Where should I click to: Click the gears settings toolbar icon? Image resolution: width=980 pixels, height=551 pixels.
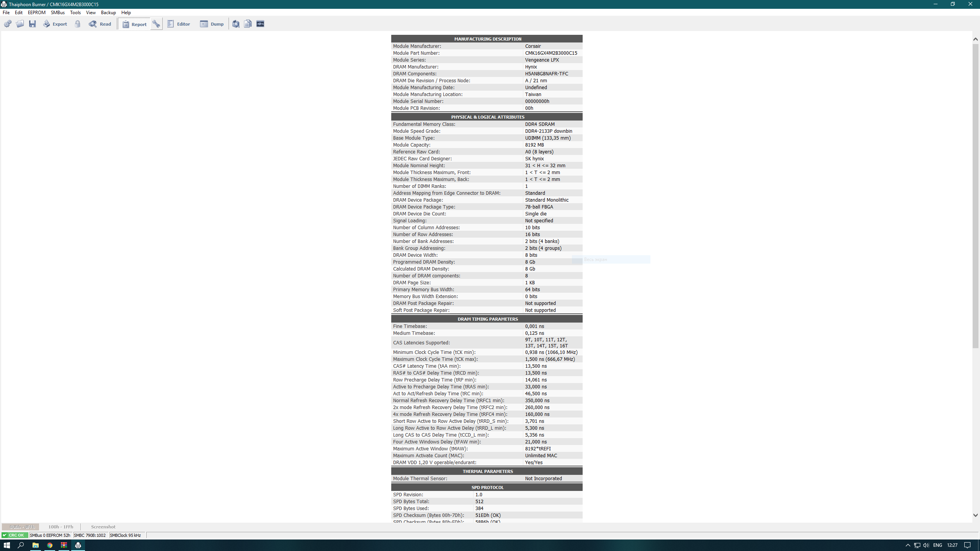click(8, 24)
